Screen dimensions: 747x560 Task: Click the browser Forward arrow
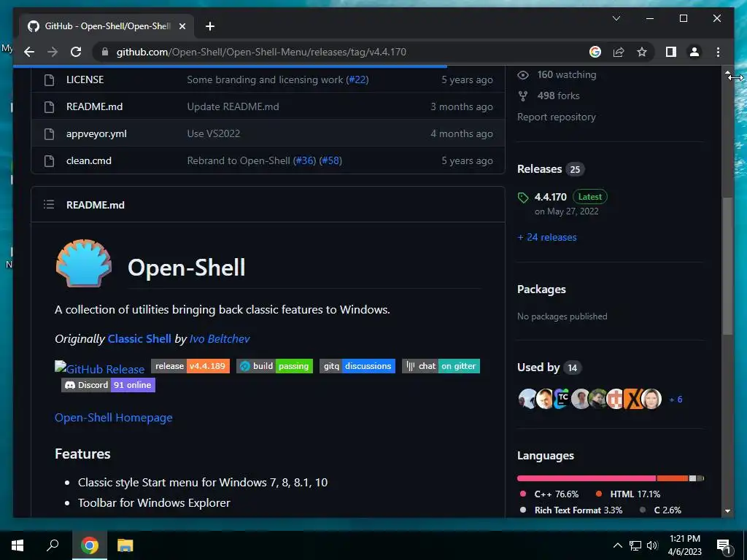coord(53,52)
